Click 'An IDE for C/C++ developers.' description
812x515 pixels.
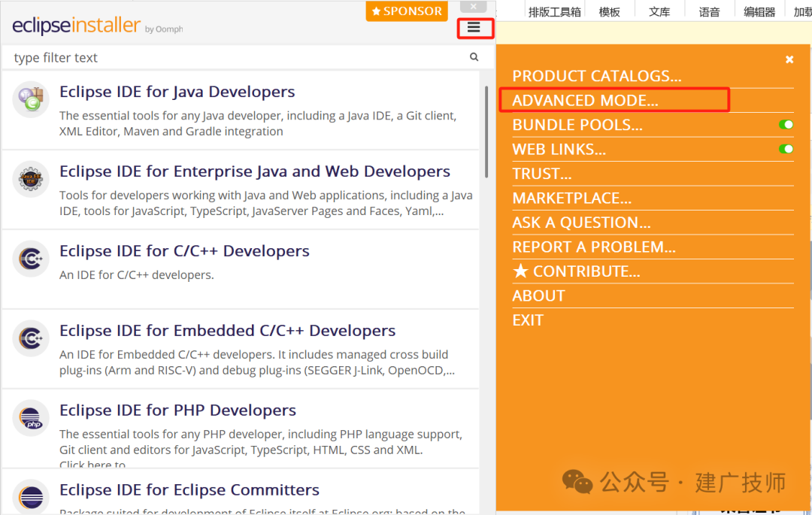point(136,275)
